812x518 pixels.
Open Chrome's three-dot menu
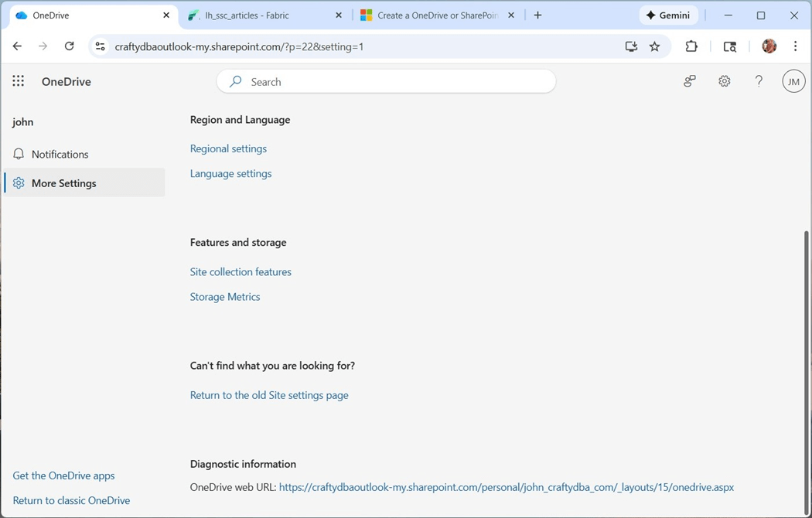click(795, 46)
